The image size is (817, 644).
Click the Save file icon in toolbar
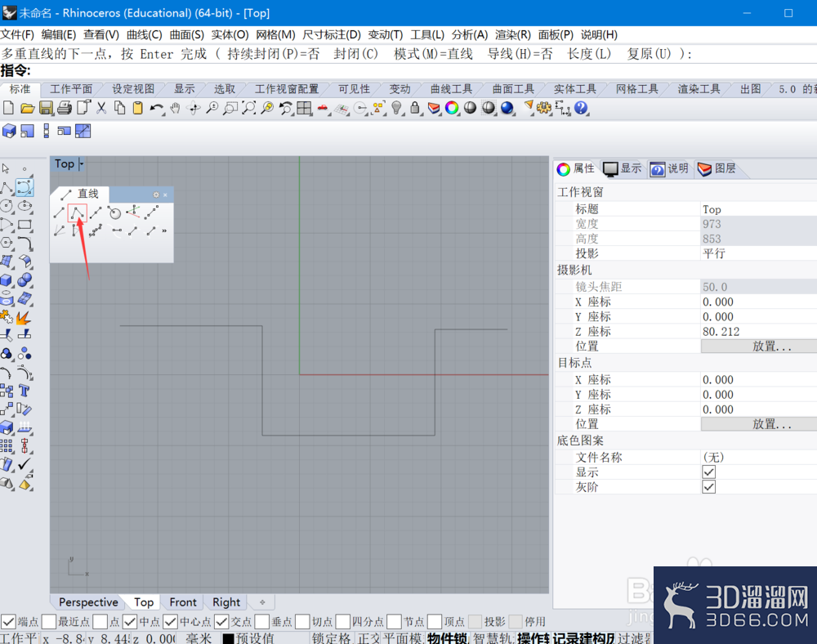(46, 108)
